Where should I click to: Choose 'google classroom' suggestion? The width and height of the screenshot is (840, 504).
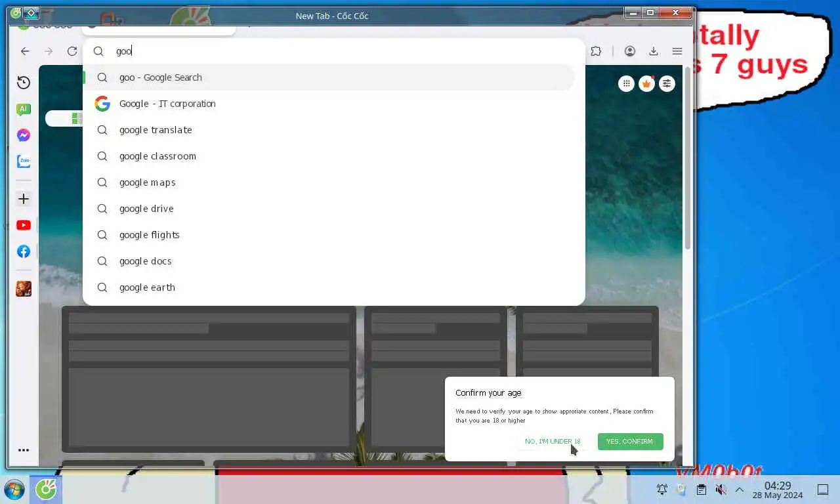click(x=329, y=156)
